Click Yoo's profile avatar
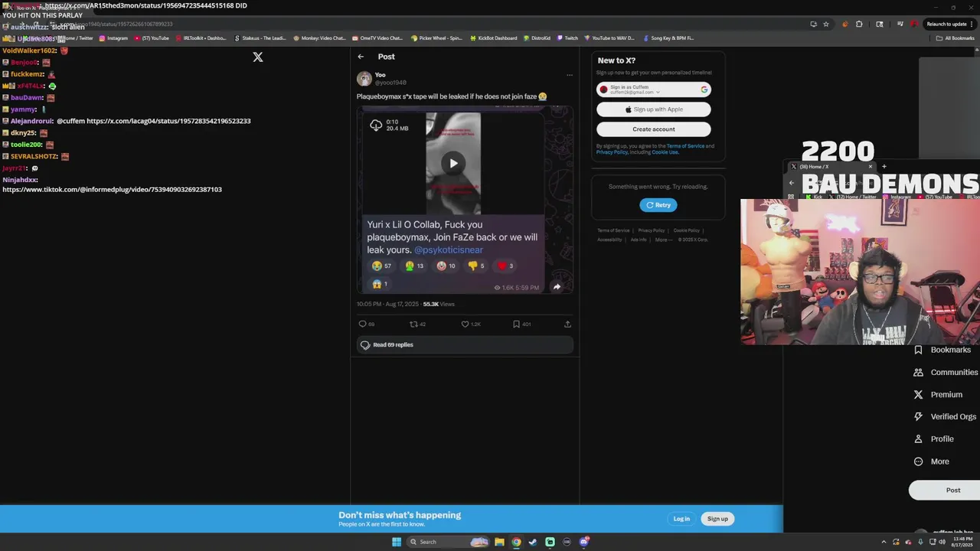The image size is (980, 551). [364, 78]
